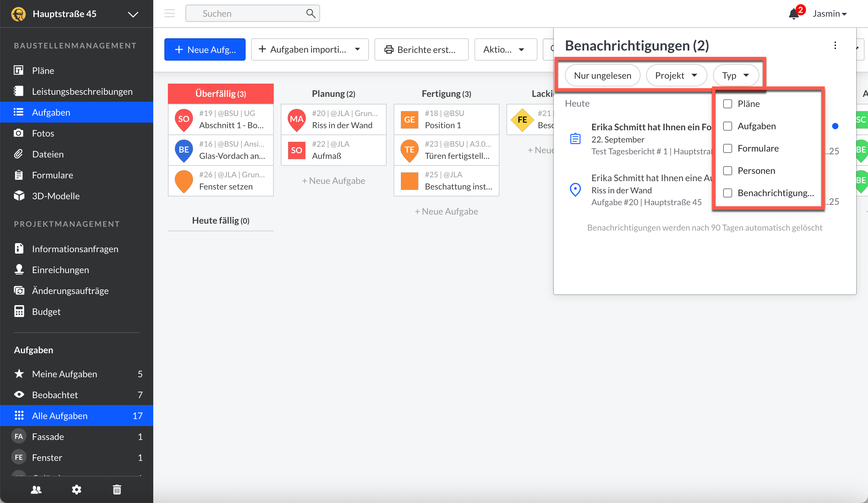Toggle the Nur ungelesen filter
This screenshot has height=503, width=868.
[x=602, y=75]
